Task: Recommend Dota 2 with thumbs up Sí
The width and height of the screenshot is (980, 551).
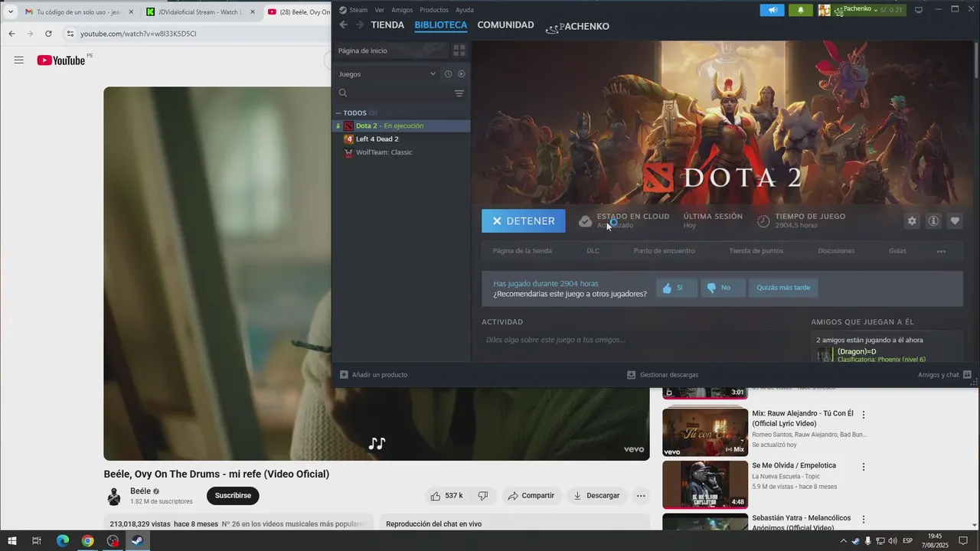Action: point(677,288)
